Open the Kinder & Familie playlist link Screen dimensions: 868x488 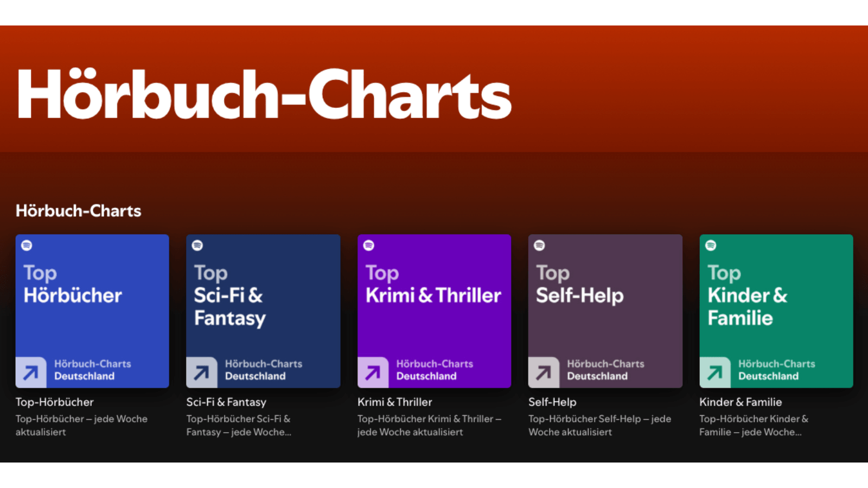coord(741,402)
